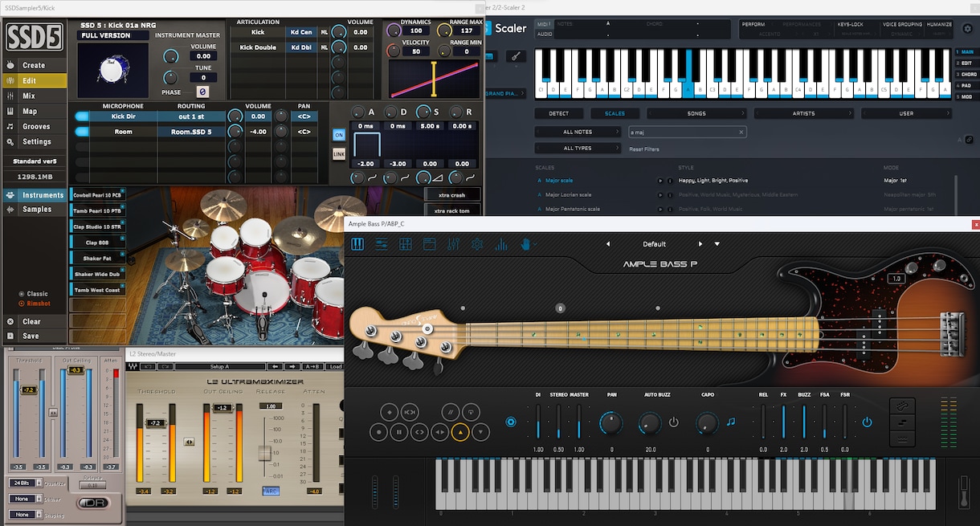Open the Room.SSD 5 routing dropdown
The width and height of the screenshot is (980, 526).
(x=191, y=132)
